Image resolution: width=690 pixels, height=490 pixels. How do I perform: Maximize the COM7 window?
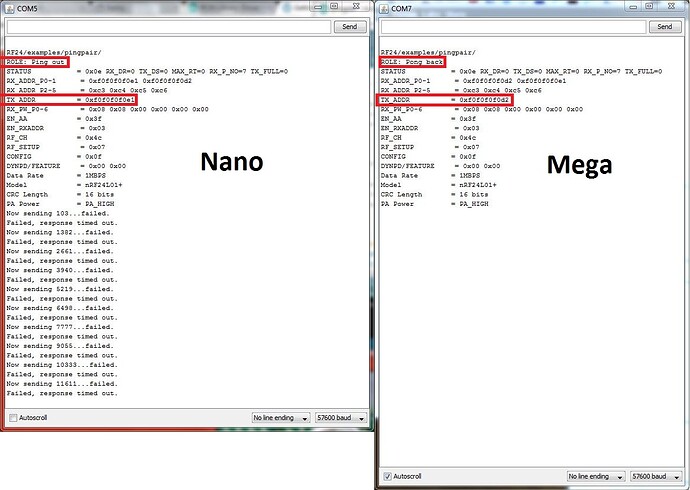[650, 7]
